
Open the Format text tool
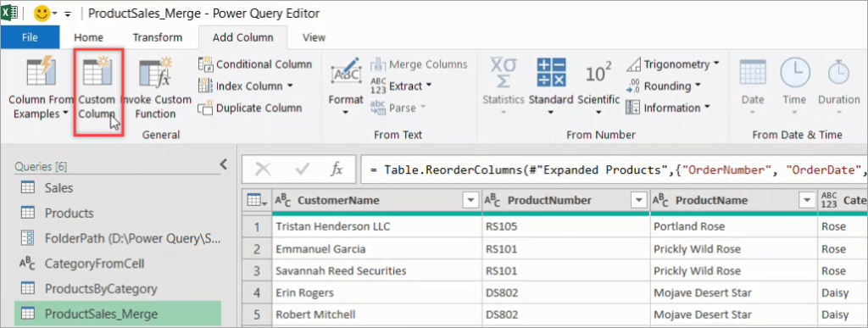point(346,86)
